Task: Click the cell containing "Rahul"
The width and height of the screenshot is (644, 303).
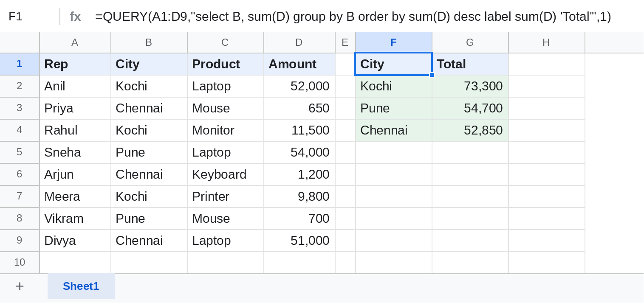Action: (75, 130)
